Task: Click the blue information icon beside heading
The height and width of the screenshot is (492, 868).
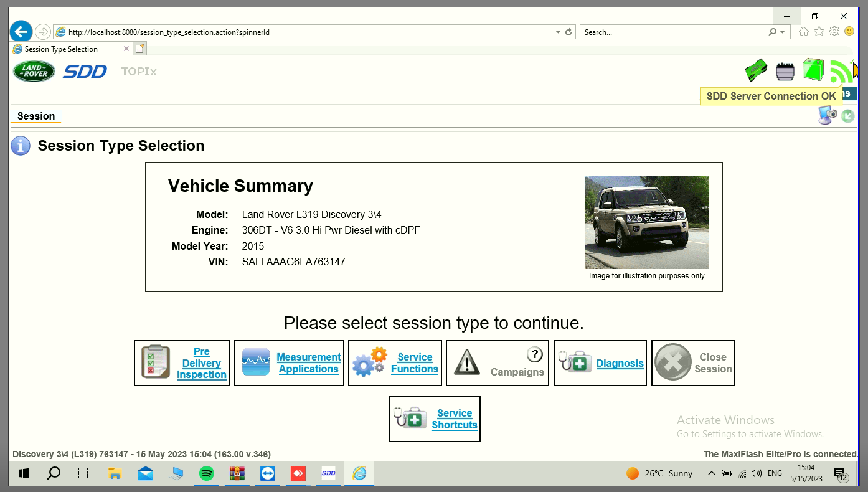Action: point(21,146)
